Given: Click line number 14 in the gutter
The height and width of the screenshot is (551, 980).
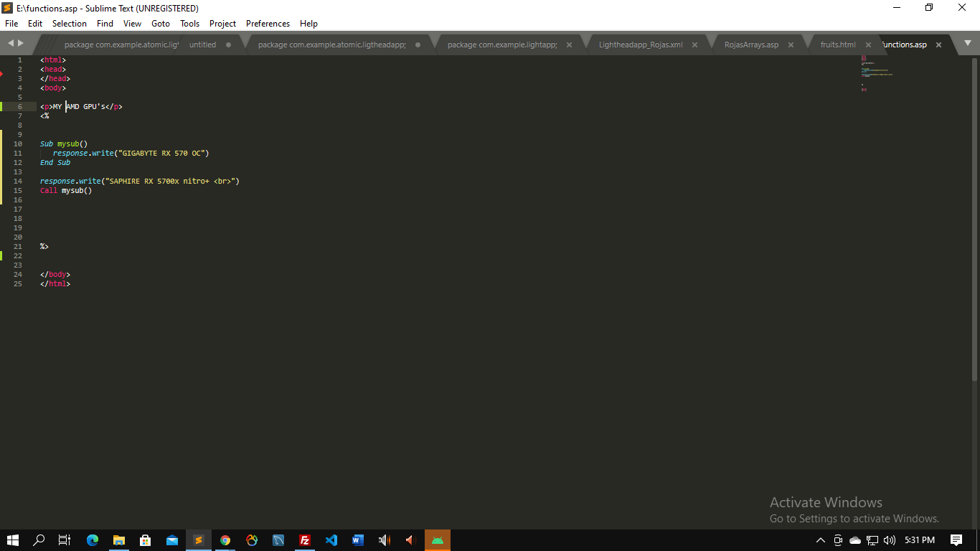Looking at the screenshot, I should click(18, 181).
